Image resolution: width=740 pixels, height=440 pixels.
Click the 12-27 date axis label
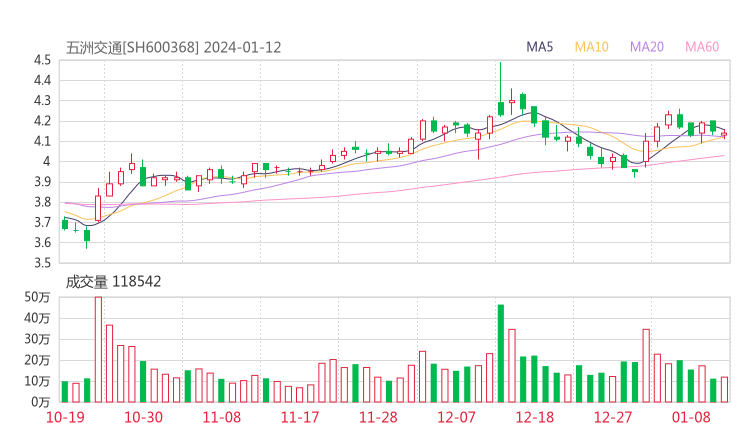613,417
